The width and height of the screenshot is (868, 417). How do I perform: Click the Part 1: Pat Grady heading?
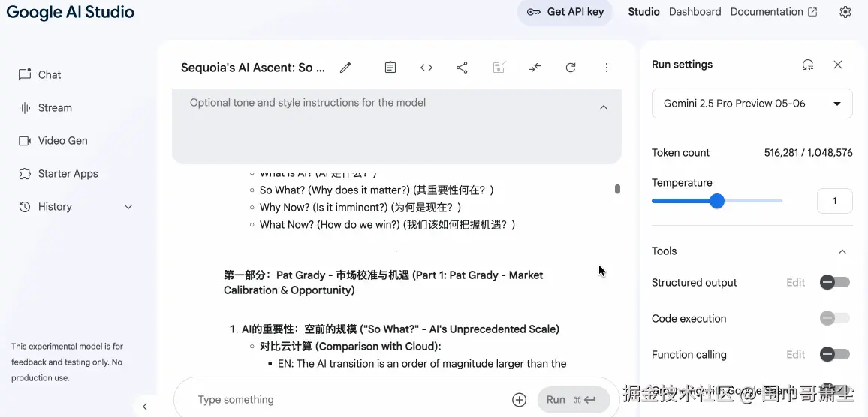click(383, 283)
